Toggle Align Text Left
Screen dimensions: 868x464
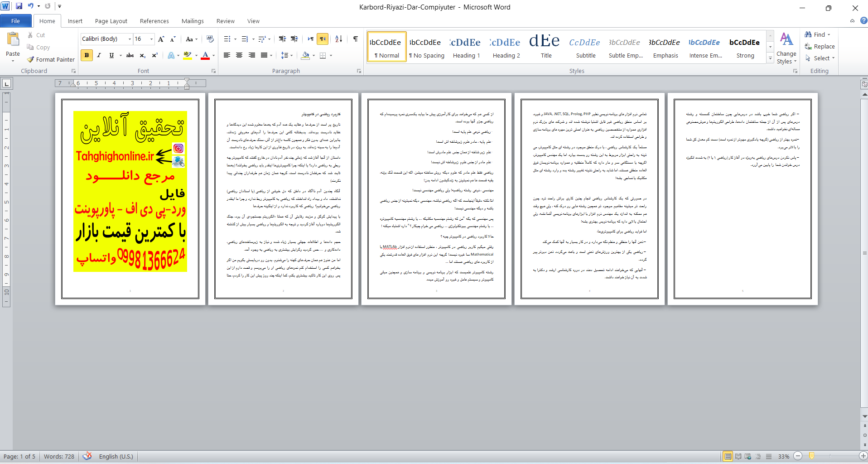pyautogui.click(x=227, y=55)
